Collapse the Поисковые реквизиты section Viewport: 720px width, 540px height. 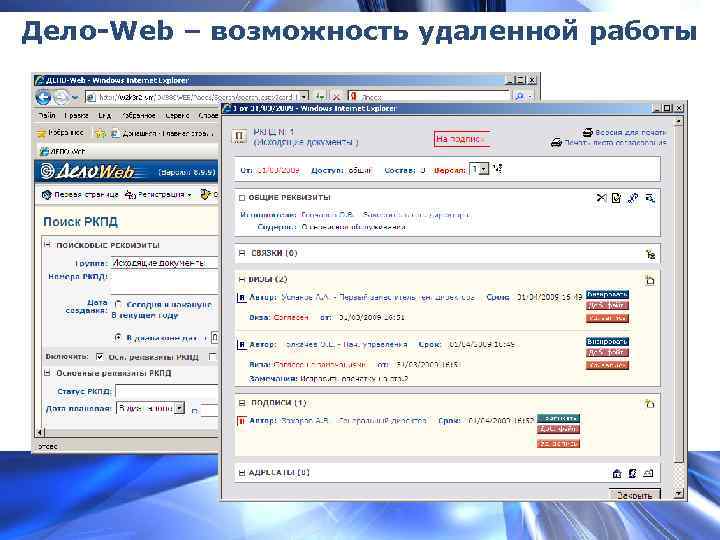point(47,245)
